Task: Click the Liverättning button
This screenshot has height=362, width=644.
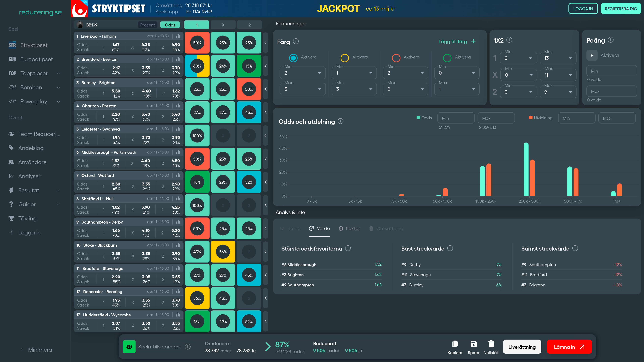Action: tap(522, 347)
